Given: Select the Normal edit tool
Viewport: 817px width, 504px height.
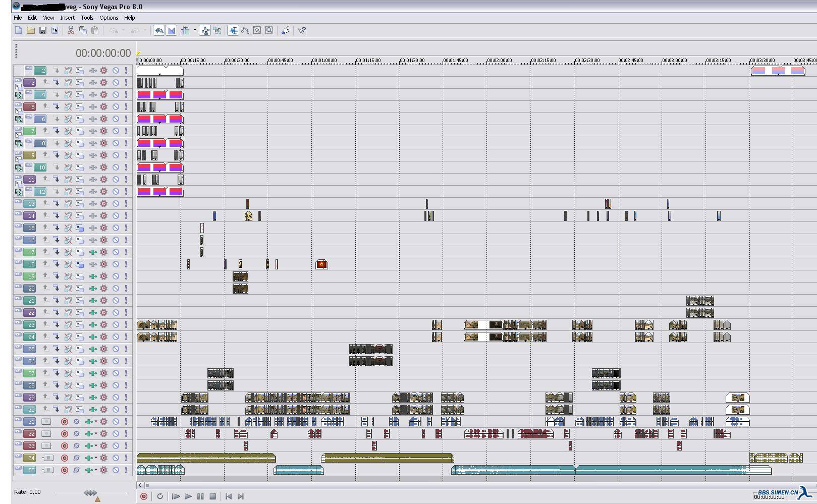Looking at the screenshot, I should [233, 30].
